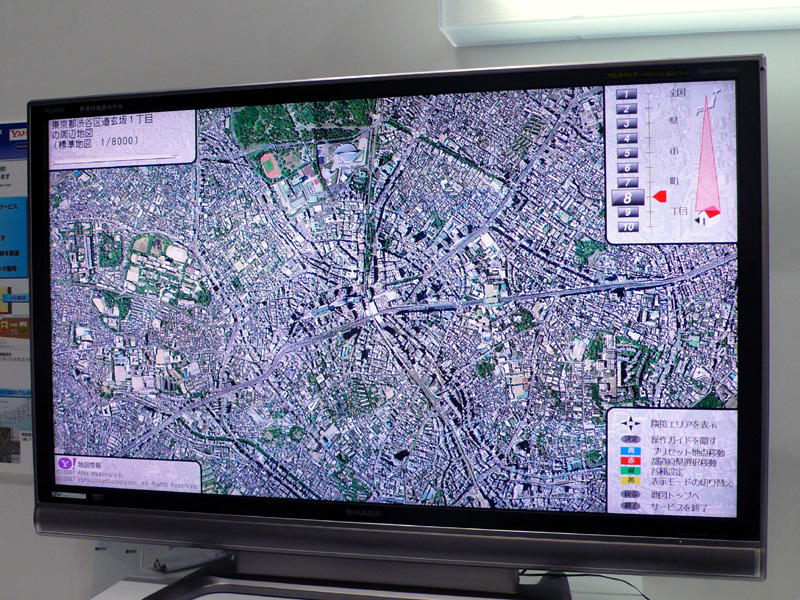Click the blue 青 color button
Image resolution: width=800 pixels, height=600 pixels.
631,451
